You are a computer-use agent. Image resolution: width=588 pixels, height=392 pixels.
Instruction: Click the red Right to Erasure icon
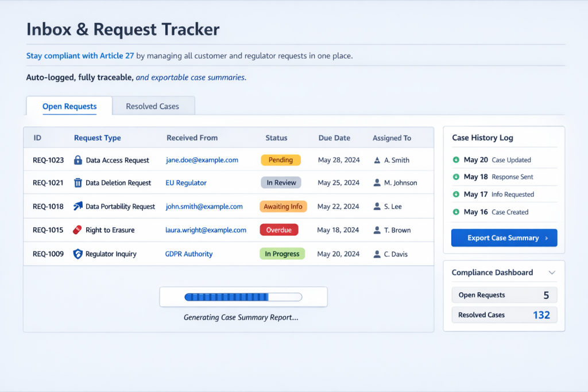click(x=78, y=230)
